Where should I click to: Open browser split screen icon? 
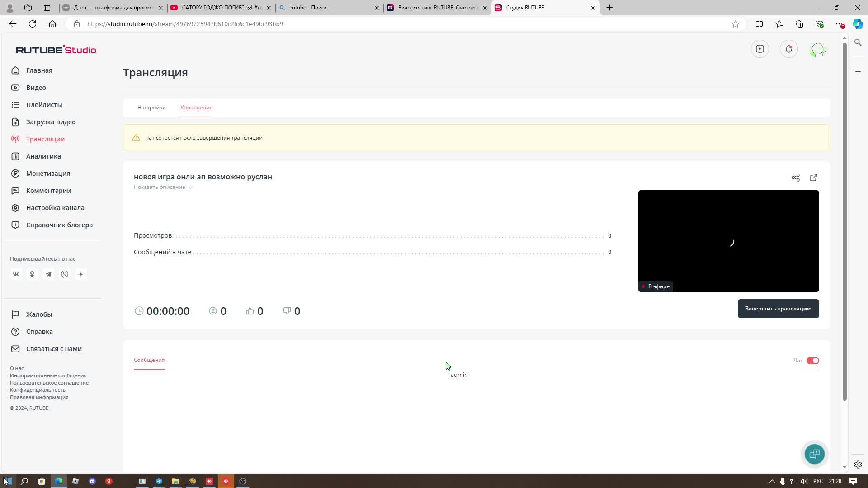pos(759,24)
